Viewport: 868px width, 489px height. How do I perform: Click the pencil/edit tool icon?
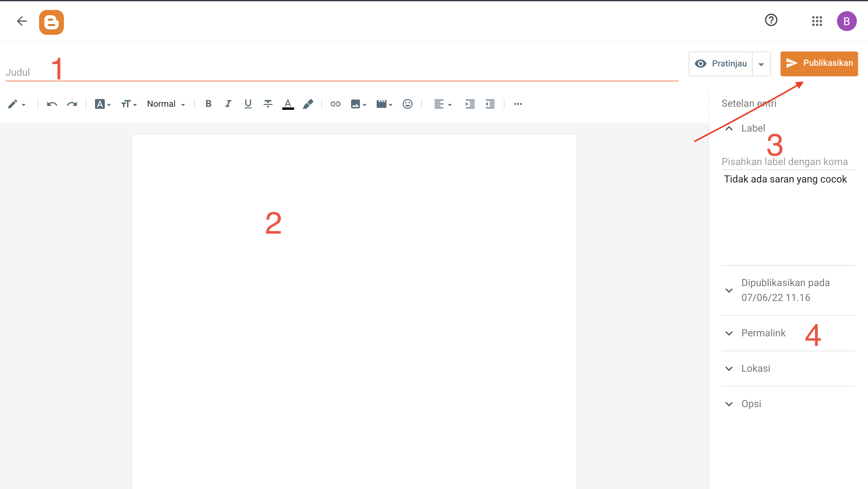point(12,104)
